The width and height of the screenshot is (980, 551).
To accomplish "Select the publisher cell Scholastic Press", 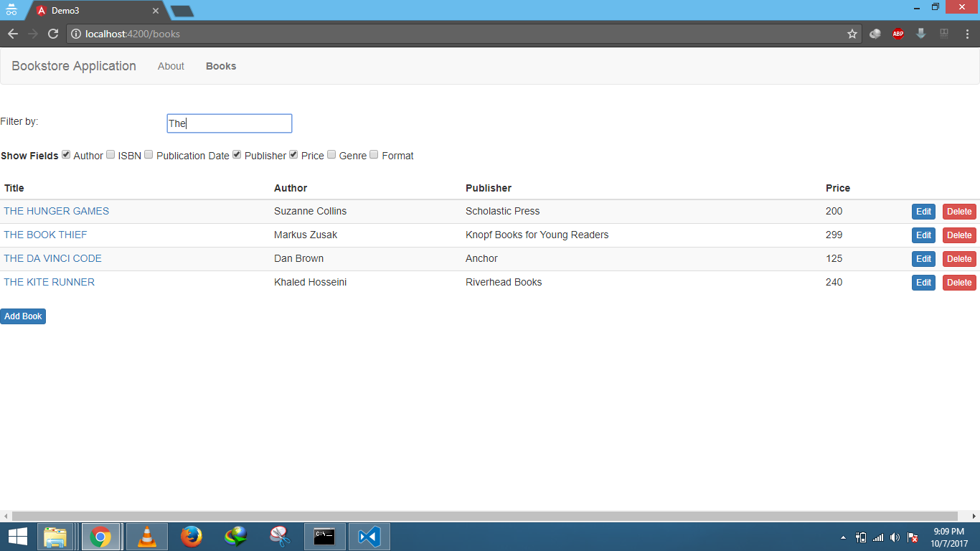I will click(502, 211).
